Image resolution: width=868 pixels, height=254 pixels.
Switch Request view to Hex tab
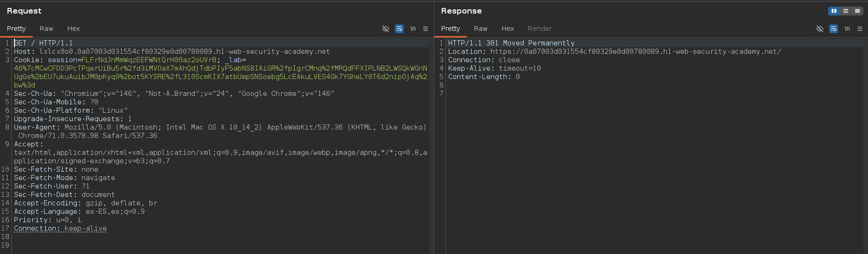[74, 29]
